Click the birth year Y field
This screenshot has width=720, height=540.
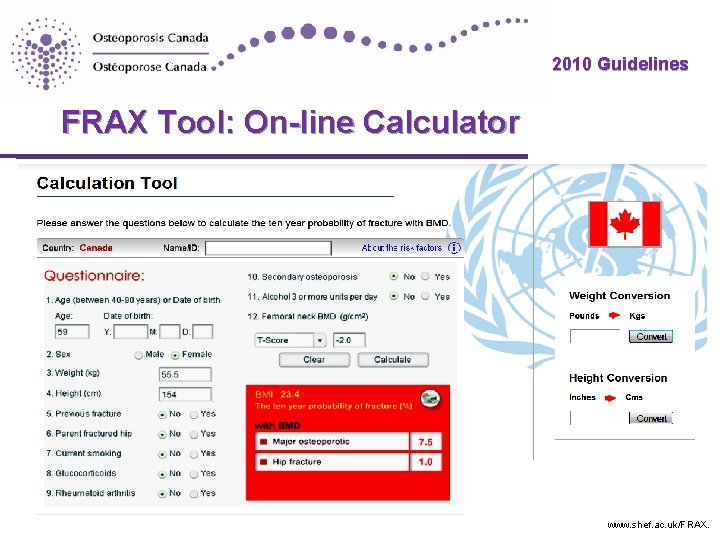click(x=130, y=332)
